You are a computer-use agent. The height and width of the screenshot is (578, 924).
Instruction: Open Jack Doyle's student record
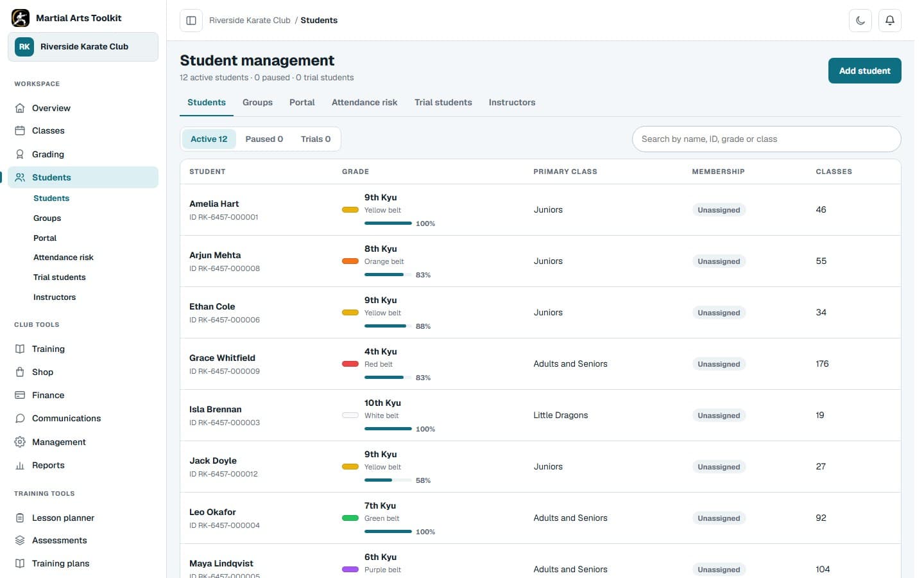coord(540,467)
